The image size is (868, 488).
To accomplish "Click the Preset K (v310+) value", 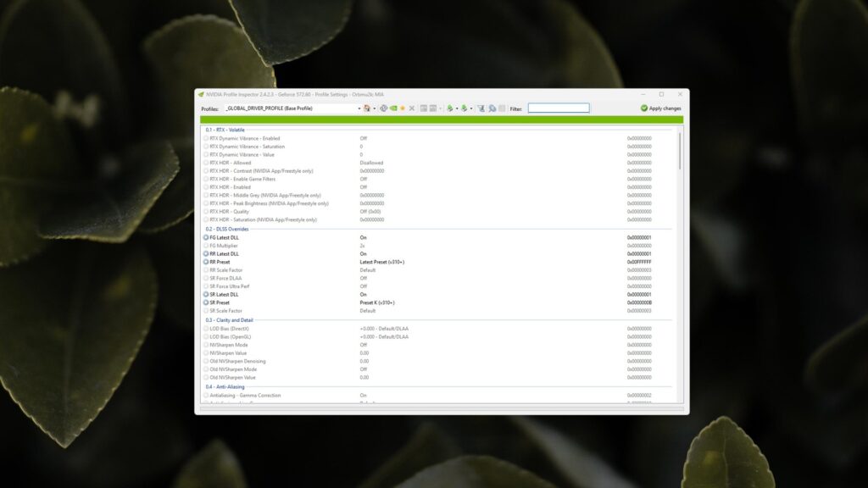I will [x=377, y=302].
